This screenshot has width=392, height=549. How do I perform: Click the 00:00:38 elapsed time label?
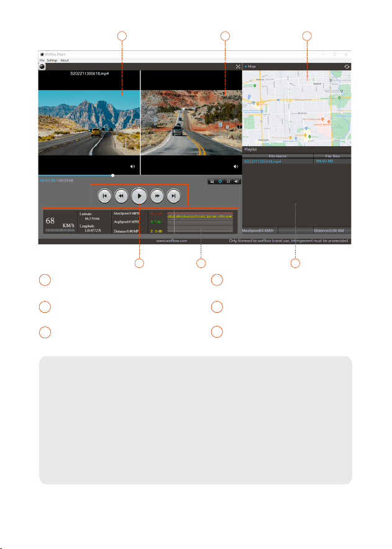click(x=47, y=181)
